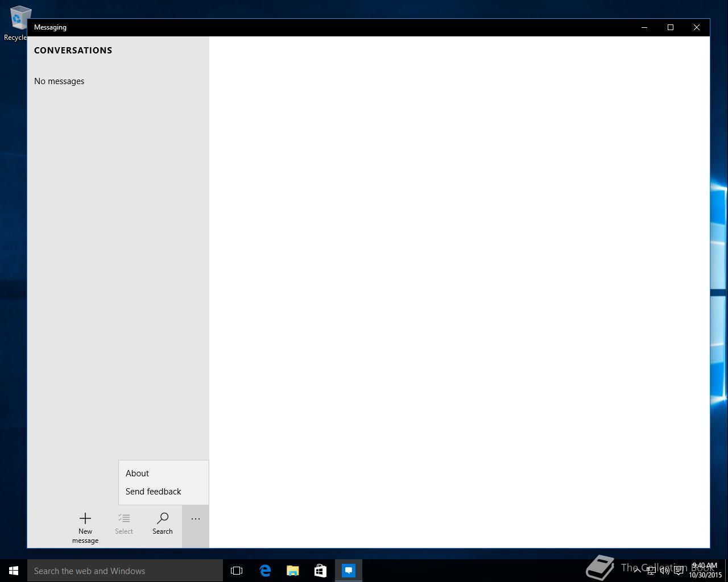The width and height of the screenshot is (728, 582).
Task: Click the Messaging window title text
Action: coord(50,27)
